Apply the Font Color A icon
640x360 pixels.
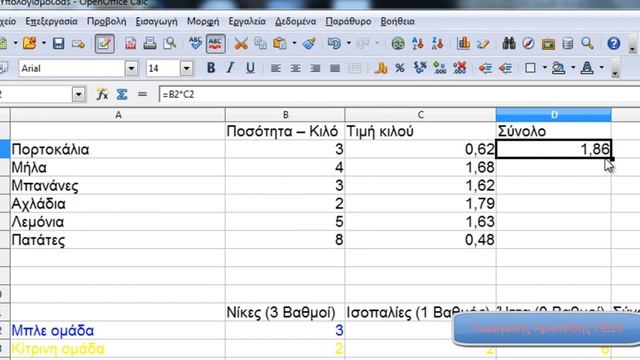coord(587,68)
